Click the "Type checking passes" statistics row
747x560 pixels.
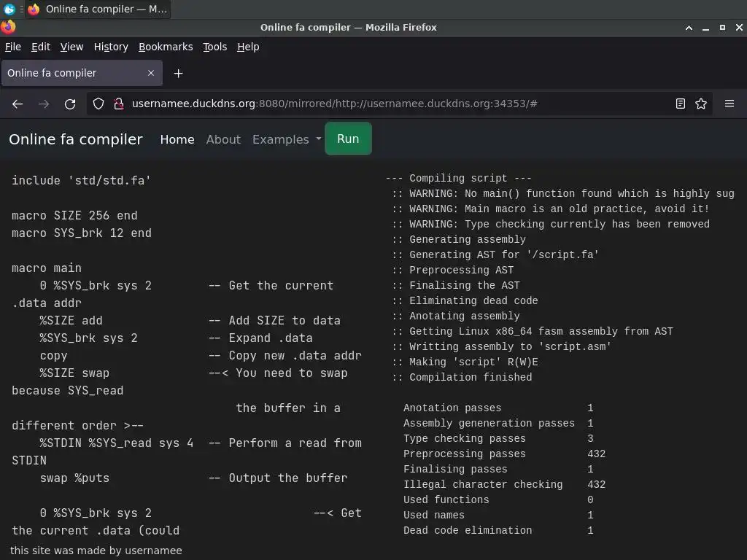click(498, 438)
